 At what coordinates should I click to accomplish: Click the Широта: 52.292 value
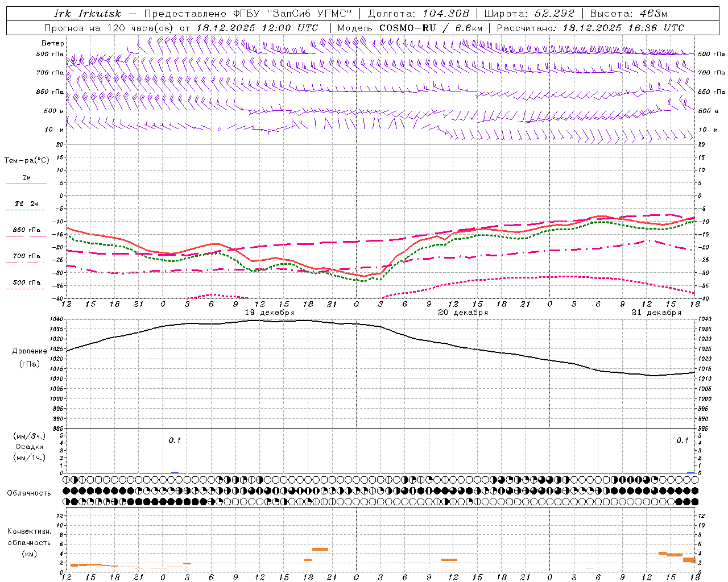[530, 14]
